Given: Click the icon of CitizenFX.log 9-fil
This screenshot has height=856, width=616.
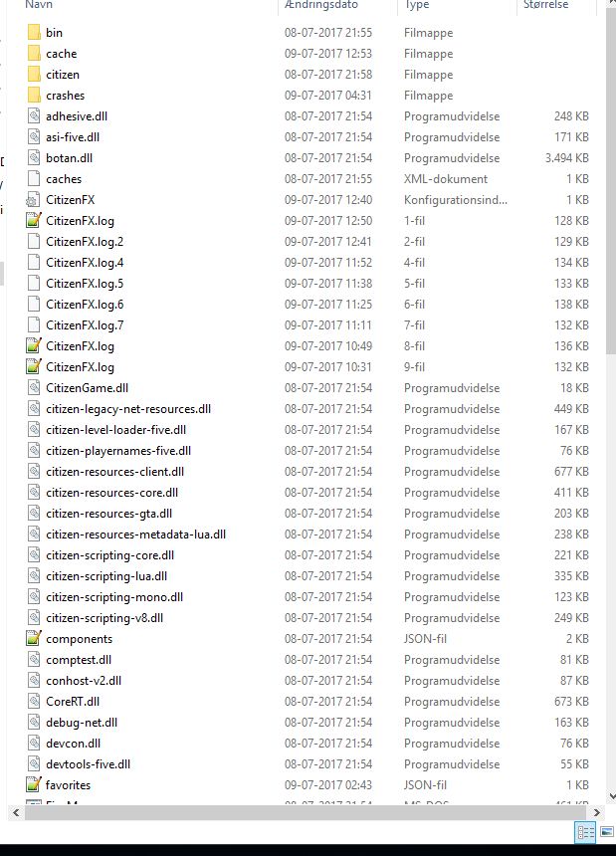Looking at the screenshot, I should [33, 367].
